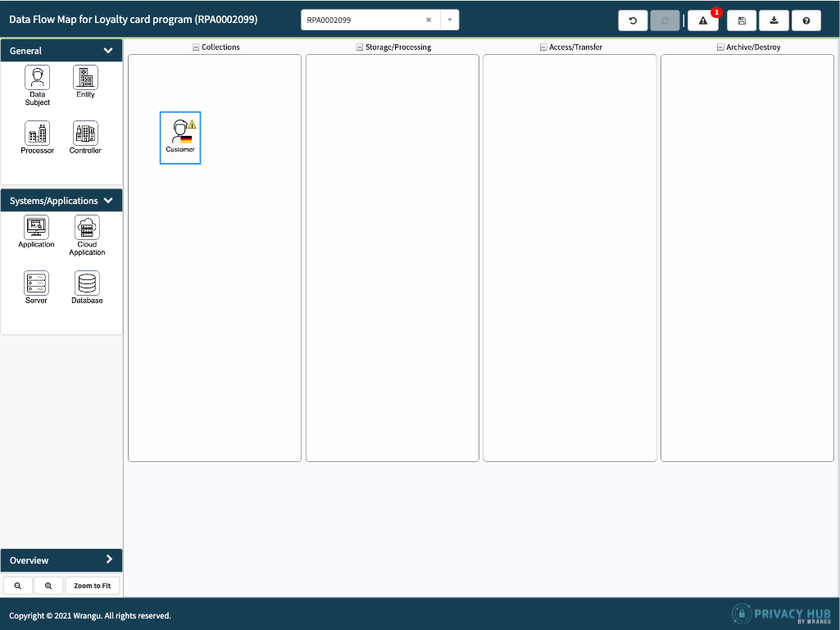Image resolution: width=840 pixels, height=630 pixels.
Task: Zoom in with the magnifier plus button
Action: tap(48, 586)
